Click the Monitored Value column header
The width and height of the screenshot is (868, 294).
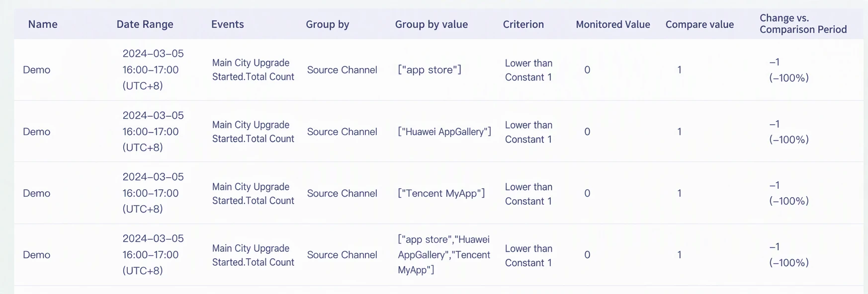(612, 24)
